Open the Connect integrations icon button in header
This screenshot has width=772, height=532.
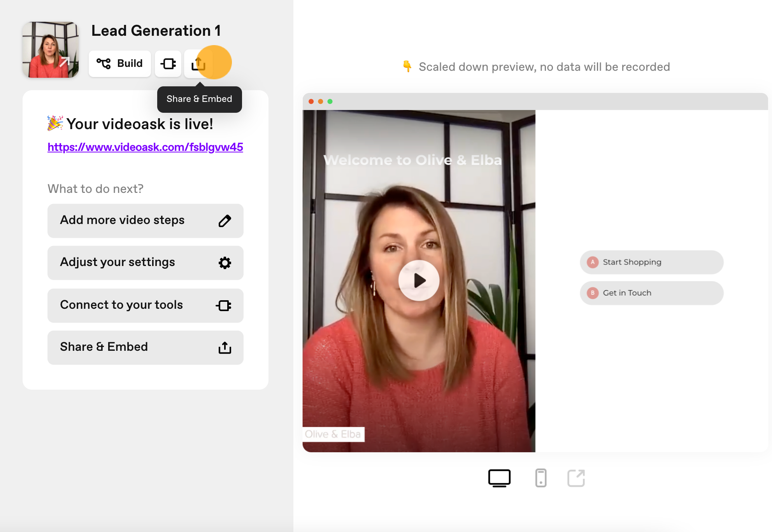168,63
